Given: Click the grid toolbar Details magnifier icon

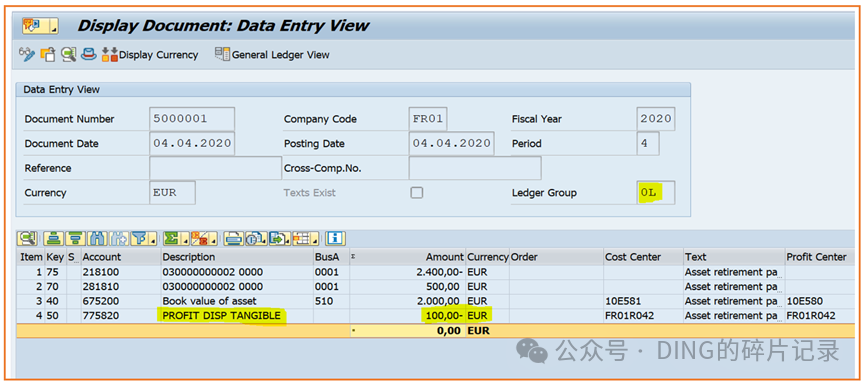Looking at the screenshot, I should coord(27,238).
